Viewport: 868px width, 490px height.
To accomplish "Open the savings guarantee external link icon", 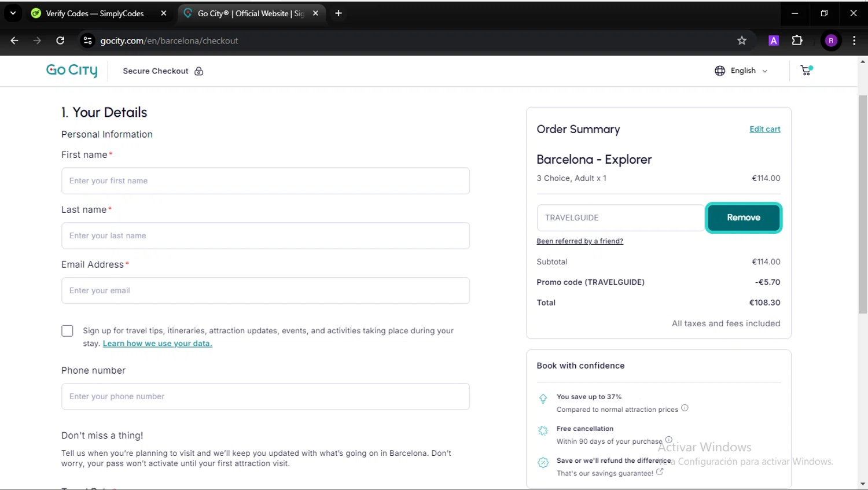I will pyautogui.click(x=660, y=472).
